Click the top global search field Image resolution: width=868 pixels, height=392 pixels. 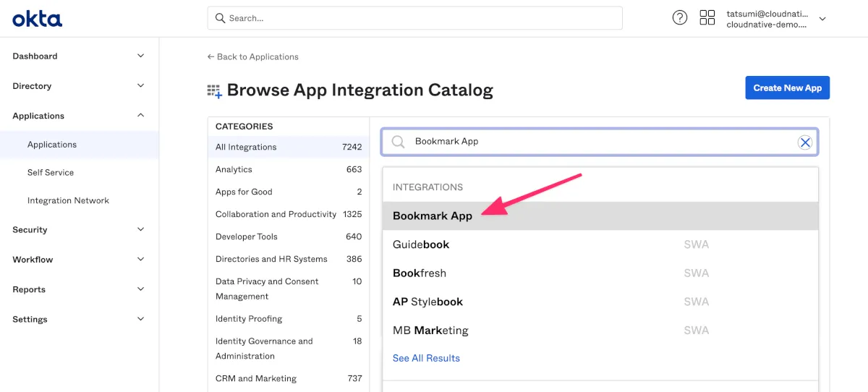pos(414,18)
